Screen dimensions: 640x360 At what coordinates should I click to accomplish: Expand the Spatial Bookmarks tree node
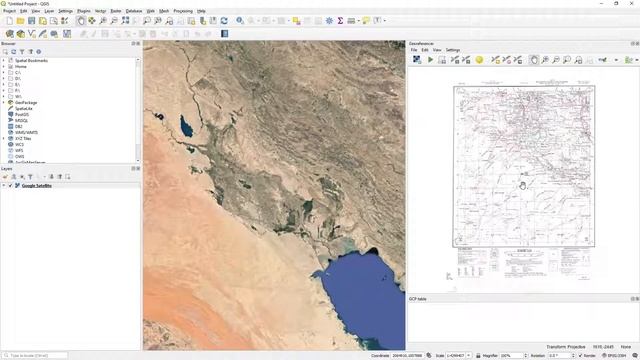coord(4,60)
